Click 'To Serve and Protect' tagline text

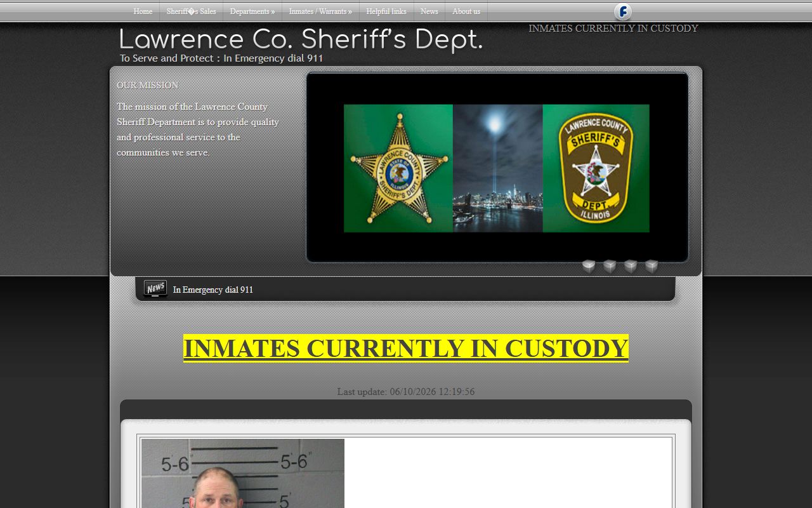(221, 58)
